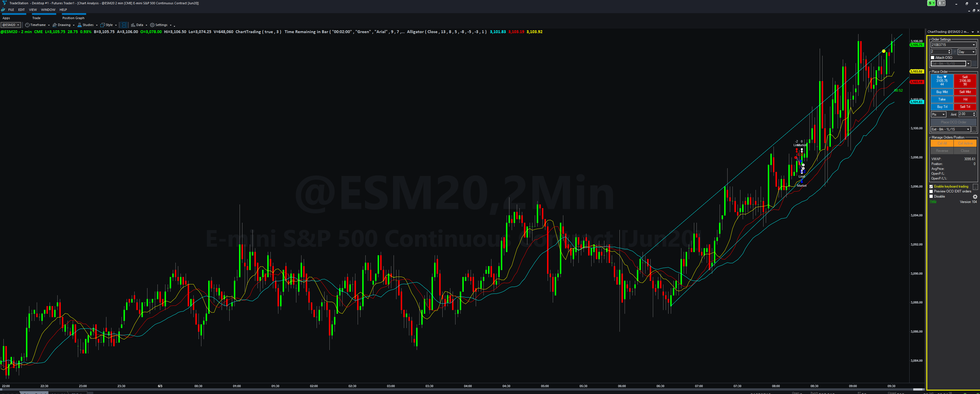
Task: Check the Disable checkbox
Action: pos(931,196)
